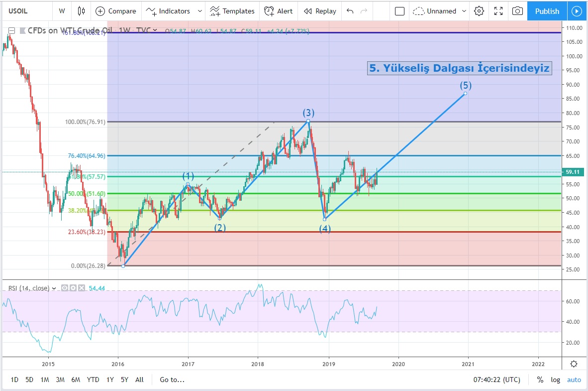The width and height of the screenshot is (588, 391).
Task: Select the 5D time range
Action: pyautogui.click(x=29, y=380)
